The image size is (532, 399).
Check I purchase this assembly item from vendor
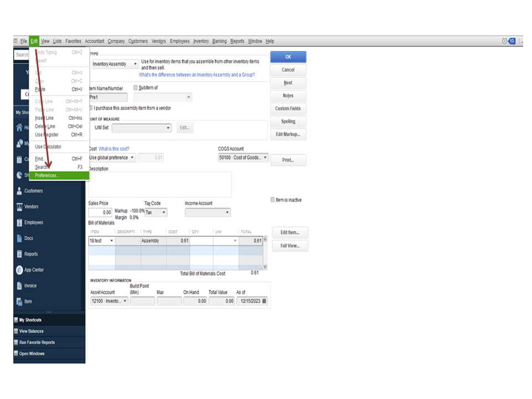[91, 108]
